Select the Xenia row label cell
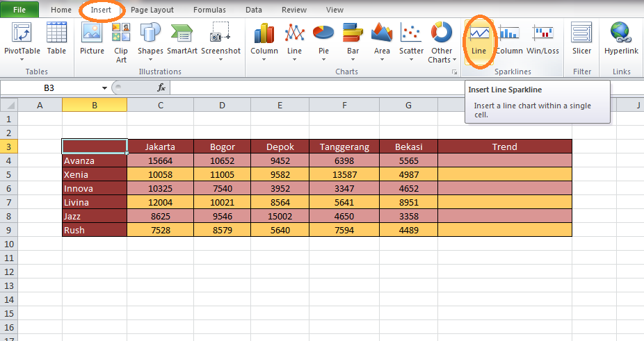 (x=95, y=174)
